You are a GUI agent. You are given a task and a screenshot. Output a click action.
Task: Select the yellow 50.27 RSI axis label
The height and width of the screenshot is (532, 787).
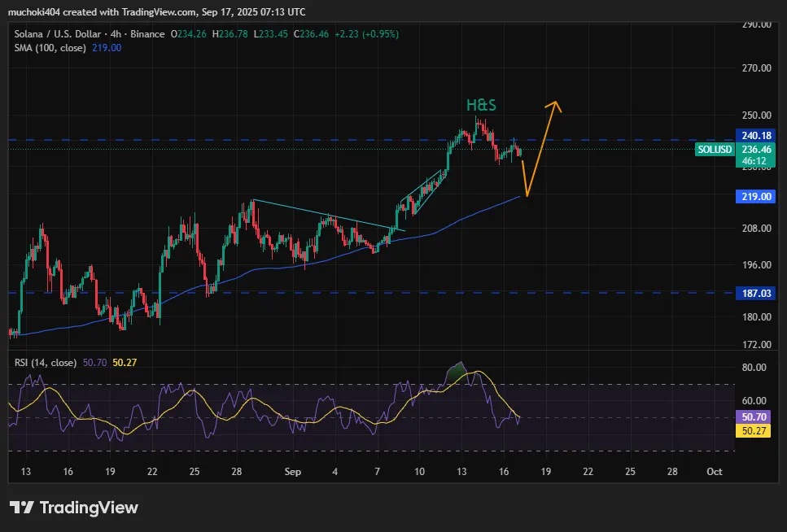point(756,431)
